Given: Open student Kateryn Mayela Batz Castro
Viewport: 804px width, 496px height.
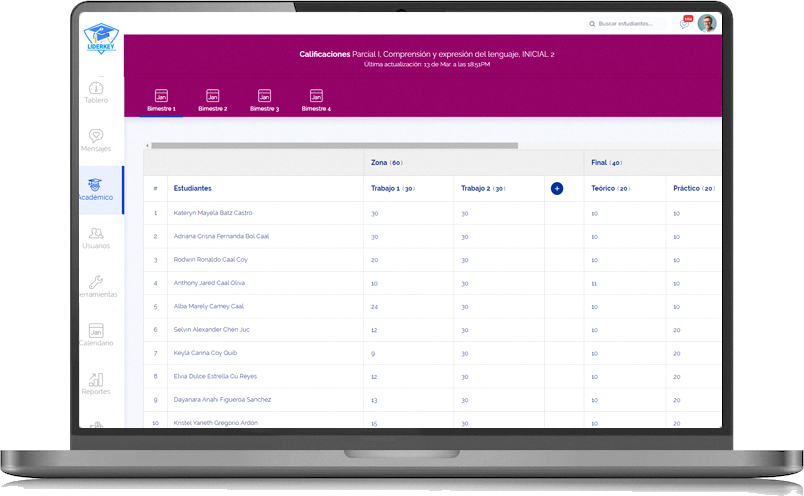Looking at the screenshot, I should [213, 213].
